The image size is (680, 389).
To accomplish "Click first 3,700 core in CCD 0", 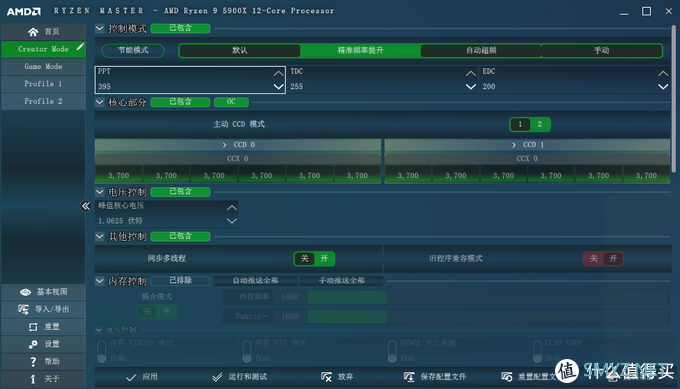I will [118, 176].
